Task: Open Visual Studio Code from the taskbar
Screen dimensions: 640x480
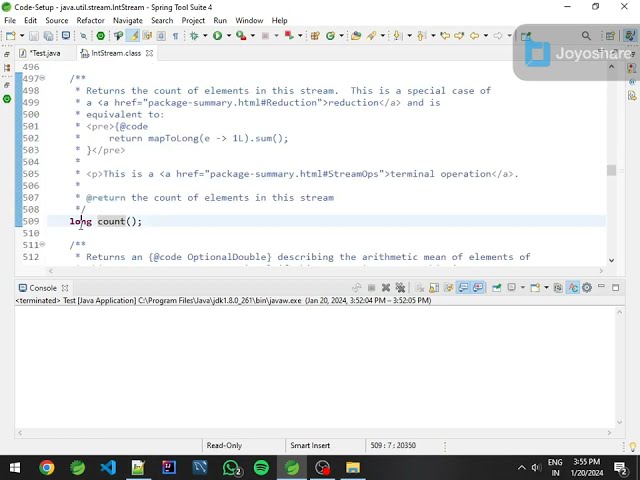Action: tap(108, 468)
